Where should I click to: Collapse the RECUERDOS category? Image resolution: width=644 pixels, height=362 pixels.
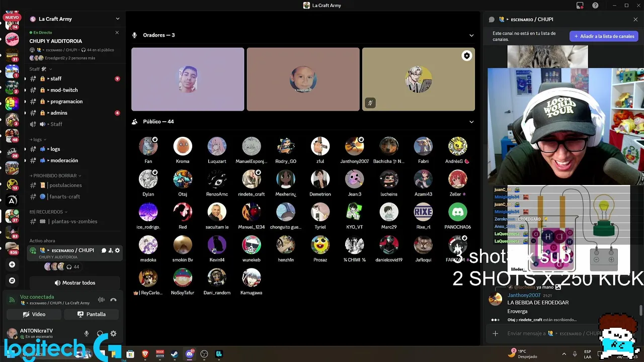48,212
